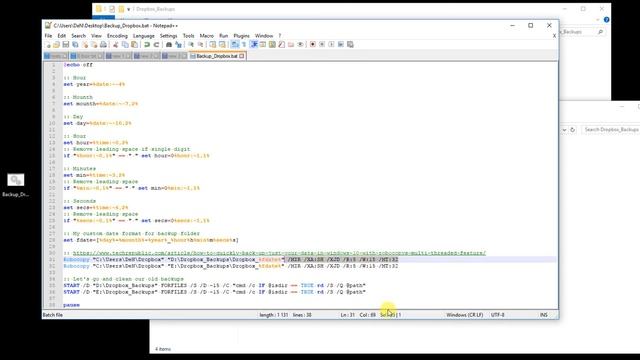The height and width of the screenshot is (360, 640).
Task: Open the Function List toolbar icon
Action: (x=281, y=44)
